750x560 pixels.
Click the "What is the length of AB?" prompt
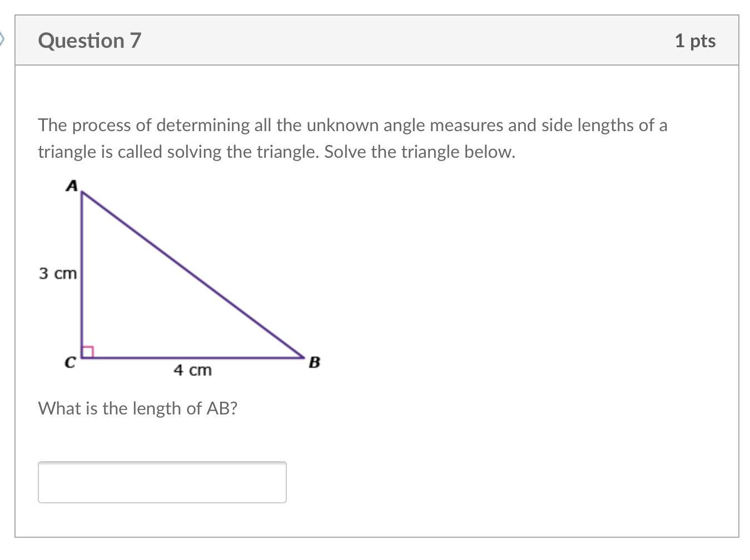tap(138, 408)
